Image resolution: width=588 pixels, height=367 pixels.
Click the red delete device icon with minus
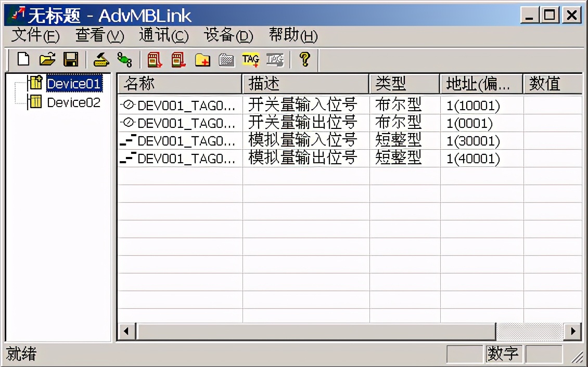pos(178,60)
